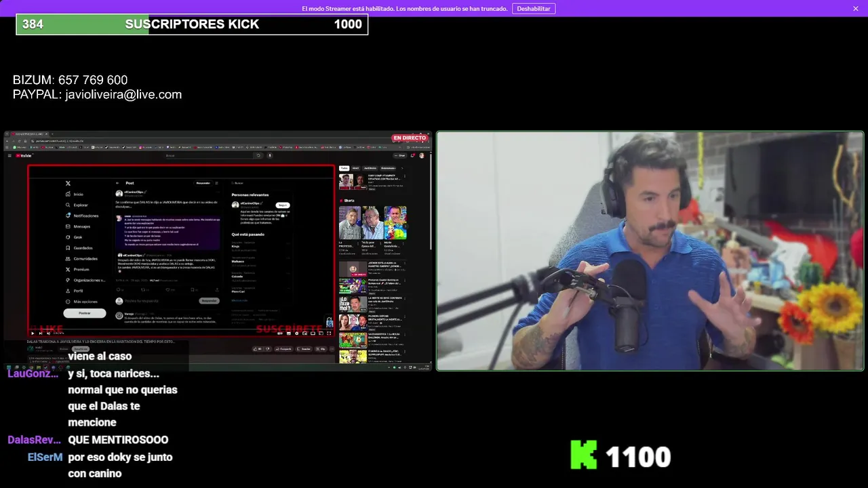
Task: Click the Clip button under video
Action: click(x=320, y=349)
